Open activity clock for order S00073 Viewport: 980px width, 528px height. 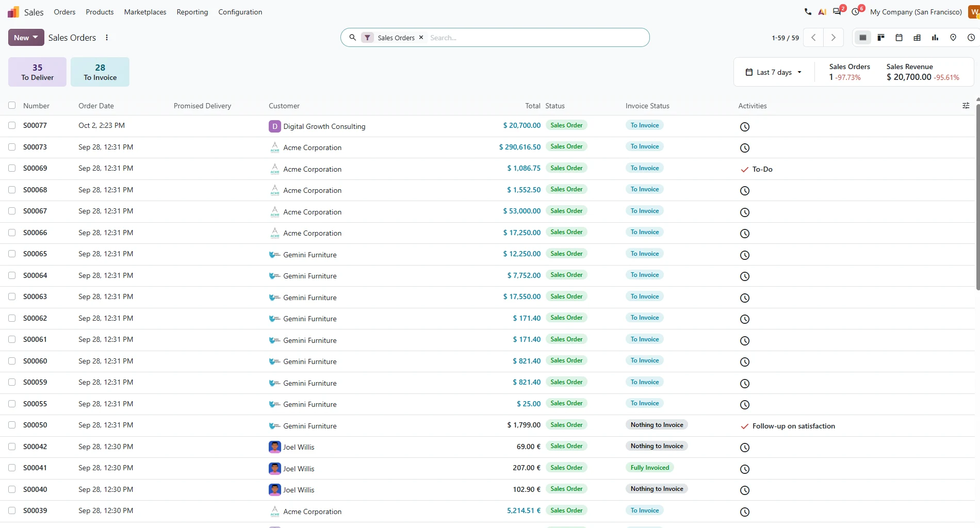pyautogui.click(x=745, y=148)
